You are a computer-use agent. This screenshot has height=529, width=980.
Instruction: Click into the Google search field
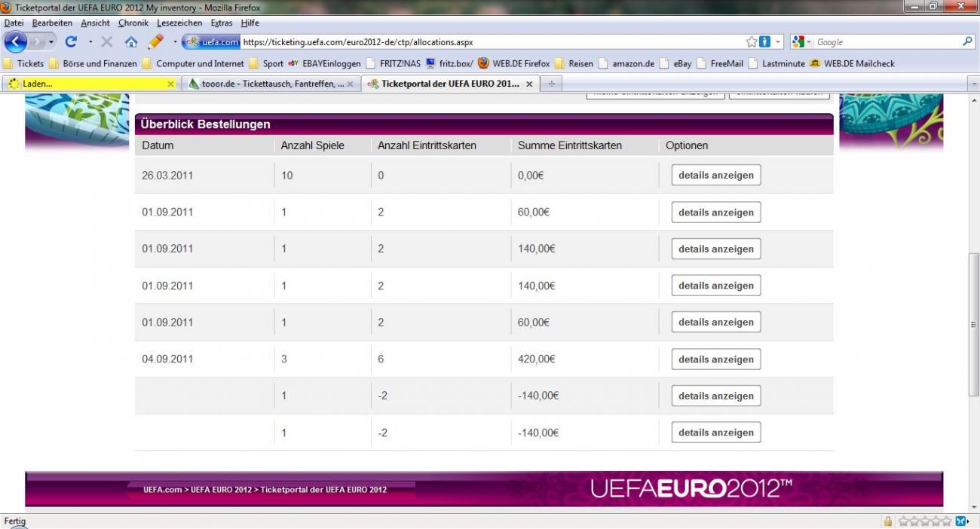click(x=886, y=42)
